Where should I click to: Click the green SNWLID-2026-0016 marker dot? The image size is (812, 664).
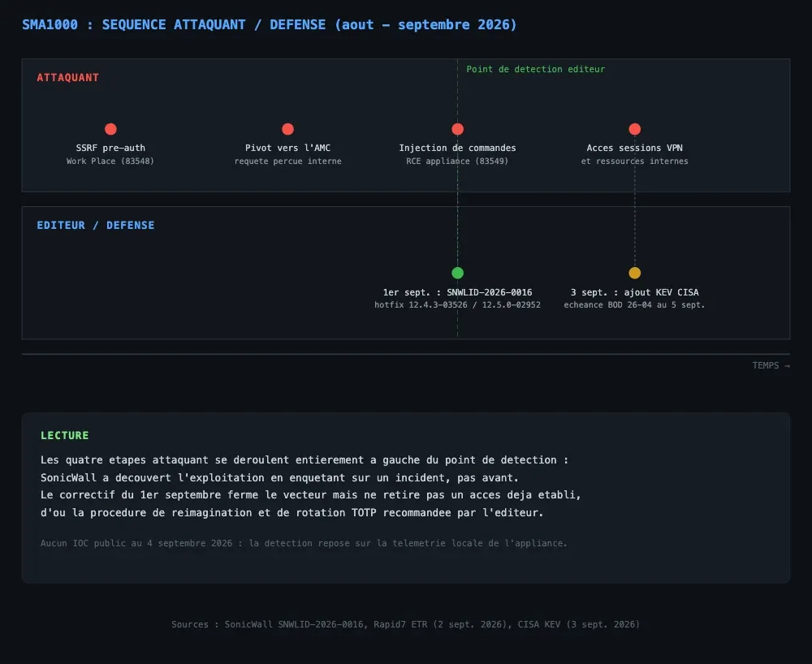click(x=457, y=273)
